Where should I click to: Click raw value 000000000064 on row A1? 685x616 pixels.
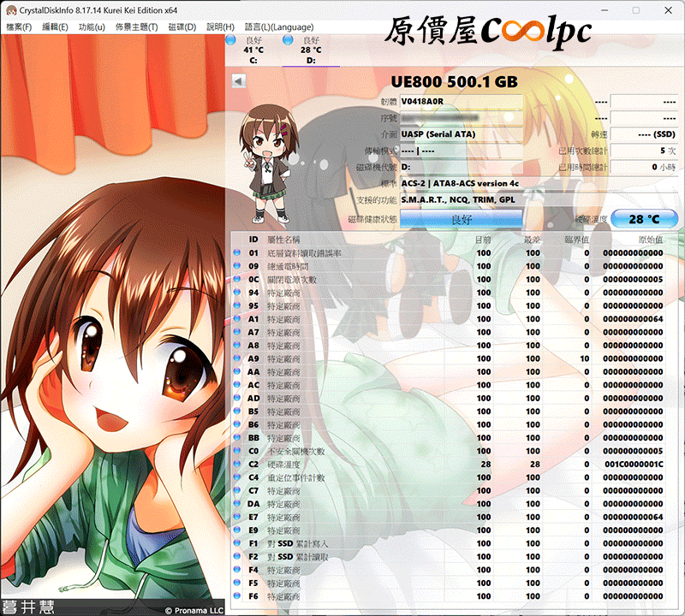pos(633,319)
